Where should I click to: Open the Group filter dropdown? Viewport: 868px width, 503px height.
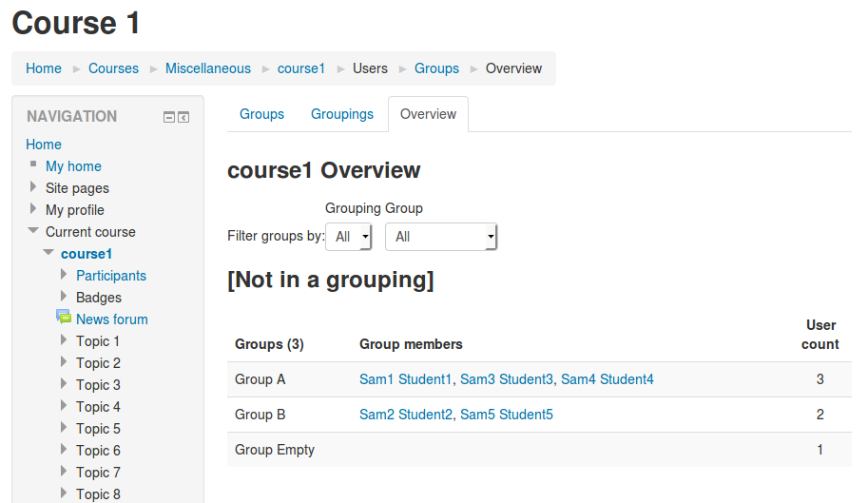441,237
